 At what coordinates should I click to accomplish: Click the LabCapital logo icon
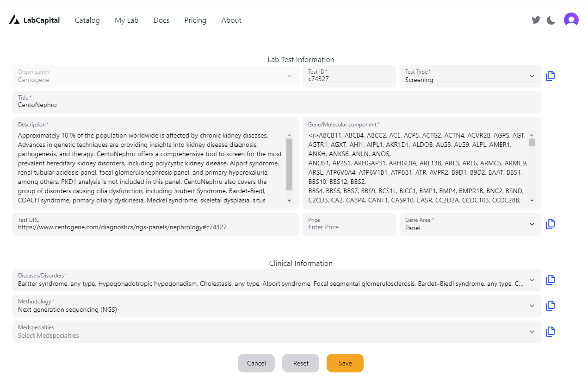14,20
